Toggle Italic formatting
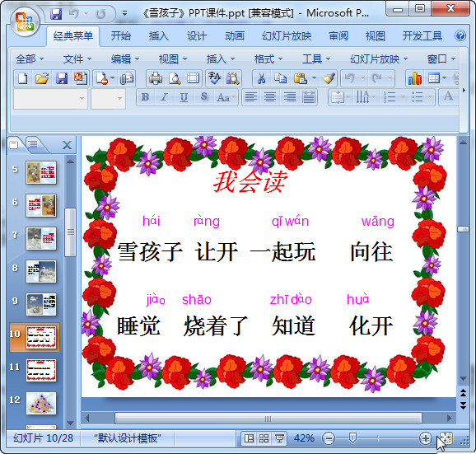This screenshot has height=454, width=476. tap(164, 97)
